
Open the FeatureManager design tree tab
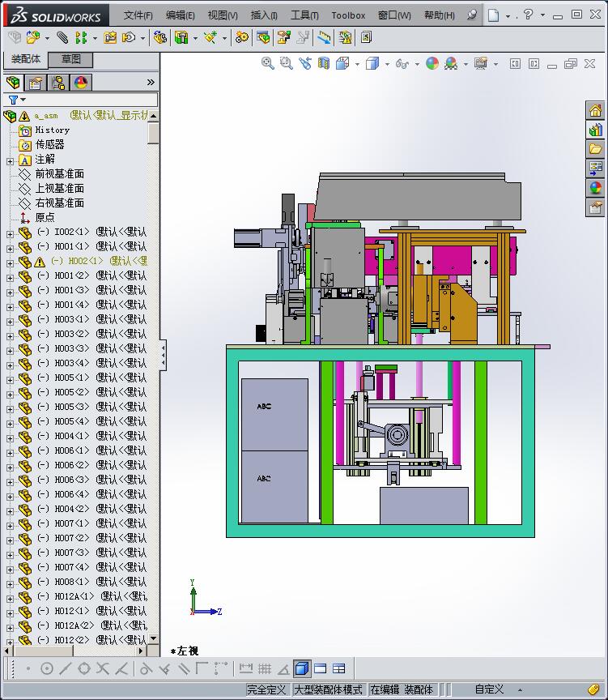pyautogui.click(x=14, y=83)
